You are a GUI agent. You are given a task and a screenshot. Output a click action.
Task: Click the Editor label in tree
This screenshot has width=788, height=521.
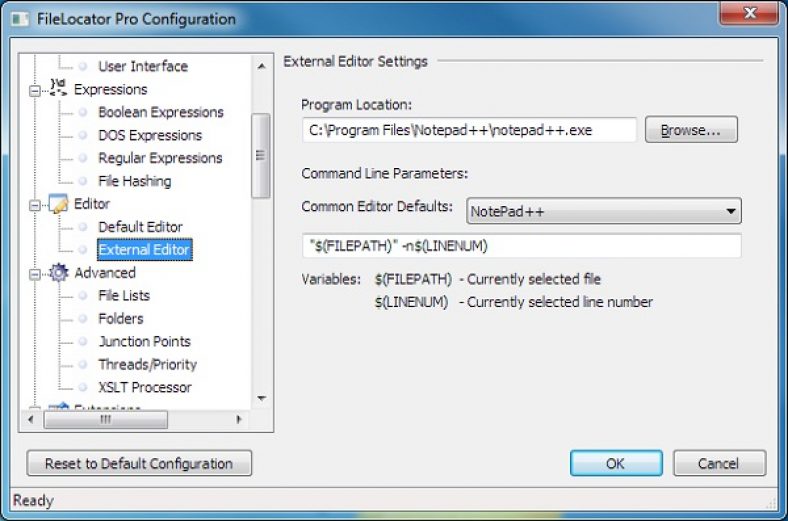pos(91,203)
